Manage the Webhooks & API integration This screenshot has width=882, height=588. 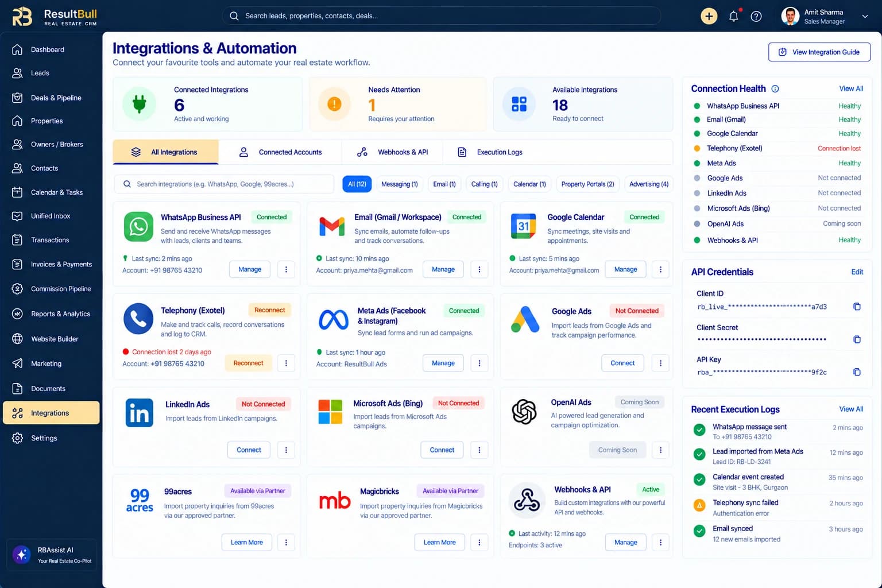(x=626, y=543)
